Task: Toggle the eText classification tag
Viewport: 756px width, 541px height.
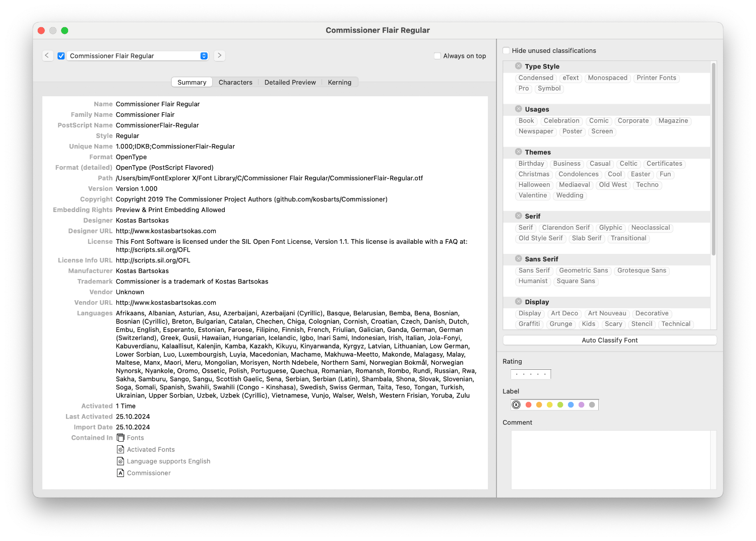Action: 571,78
